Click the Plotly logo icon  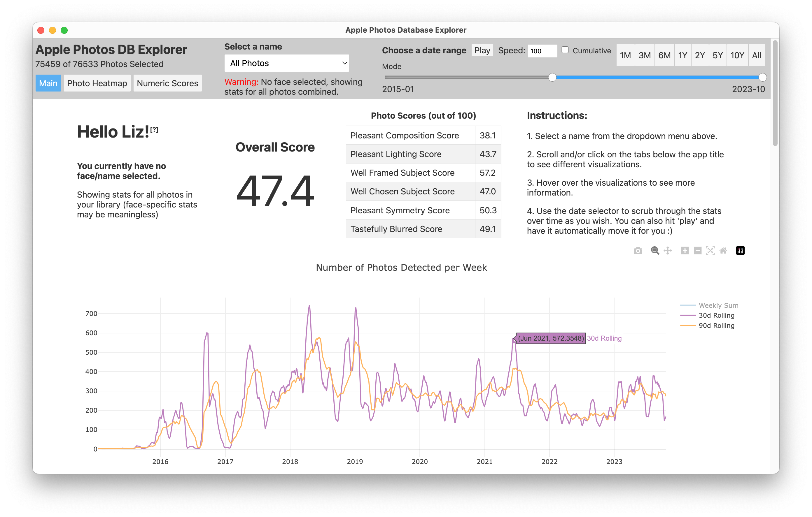[740, 250]
